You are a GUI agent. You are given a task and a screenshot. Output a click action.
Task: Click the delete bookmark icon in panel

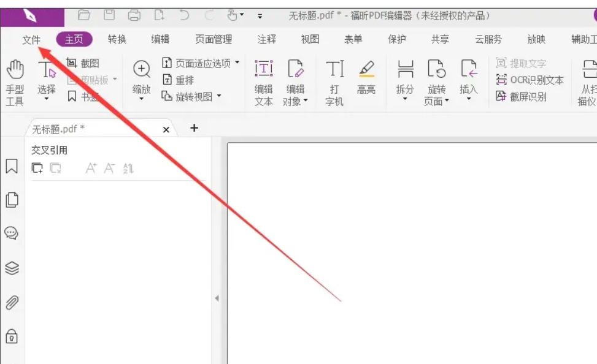(56, 168)
